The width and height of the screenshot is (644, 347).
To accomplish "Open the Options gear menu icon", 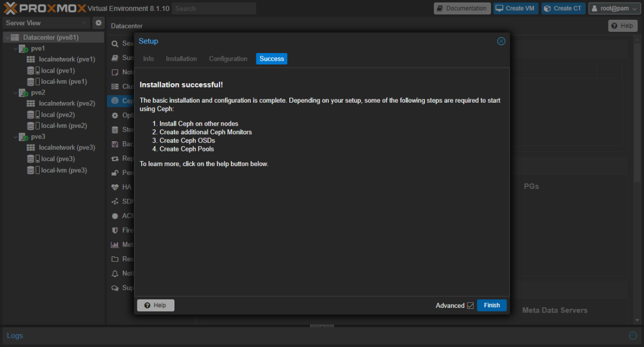I will (x=115, y=115).
